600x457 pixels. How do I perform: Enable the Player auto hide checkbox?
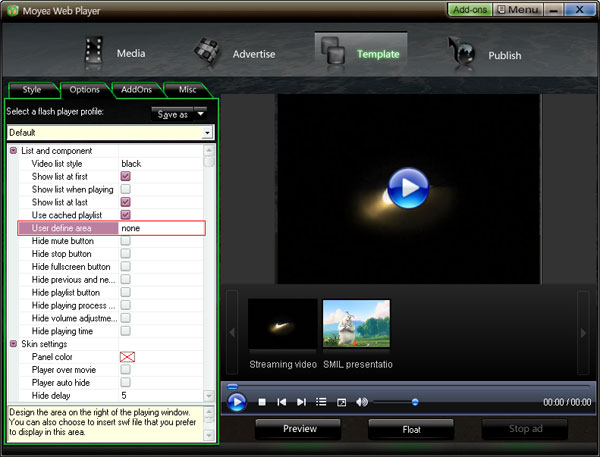(x=126, y=382)
